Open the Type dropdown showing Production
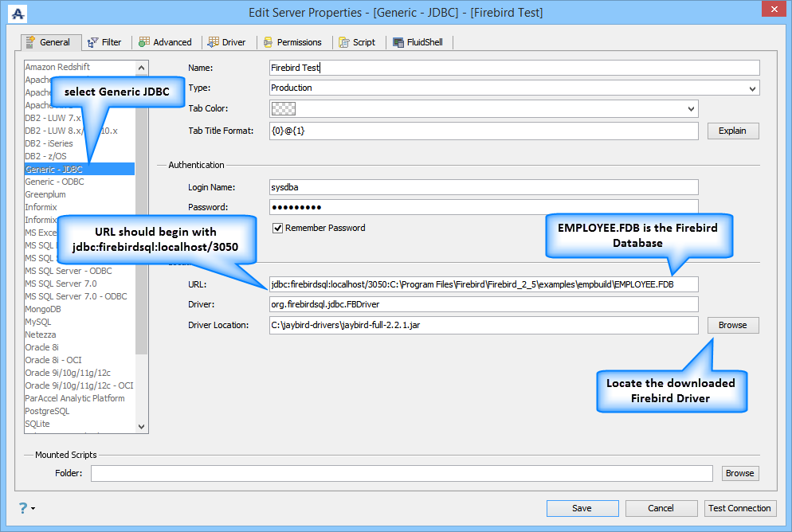Viewport: 792px width, 532px height. [514, 88]
